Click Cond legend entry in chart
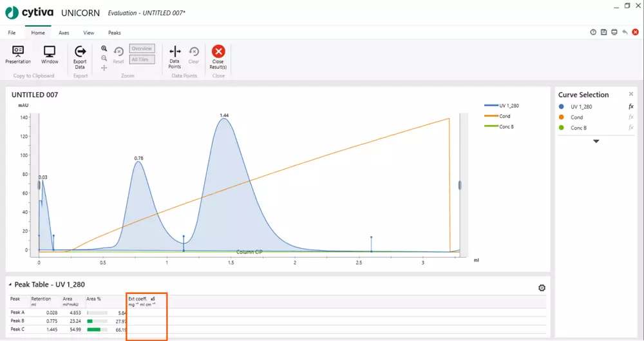 click(497, 116)
